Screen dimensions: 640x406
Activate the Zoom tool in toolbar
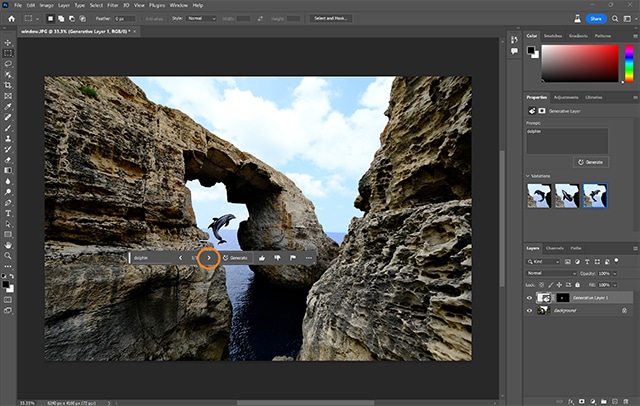(x=8, y=255)
